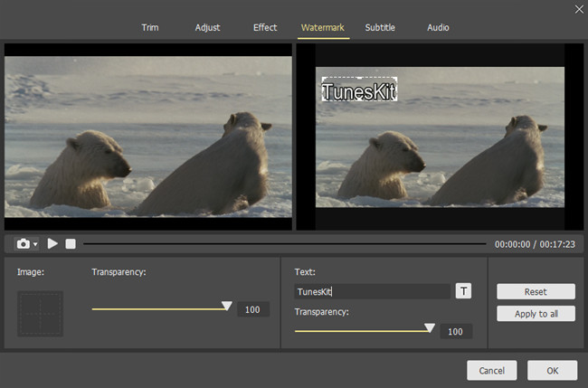This screenshot has height=388, width=588.
Task: Click the original video preview pane
Action: pos(148,137)
